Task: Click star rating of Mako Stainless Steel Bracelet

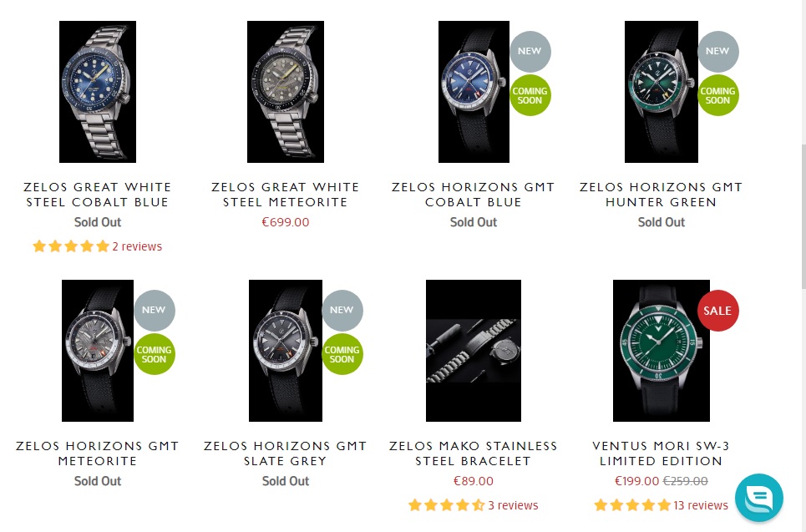Action: point(446,505)
